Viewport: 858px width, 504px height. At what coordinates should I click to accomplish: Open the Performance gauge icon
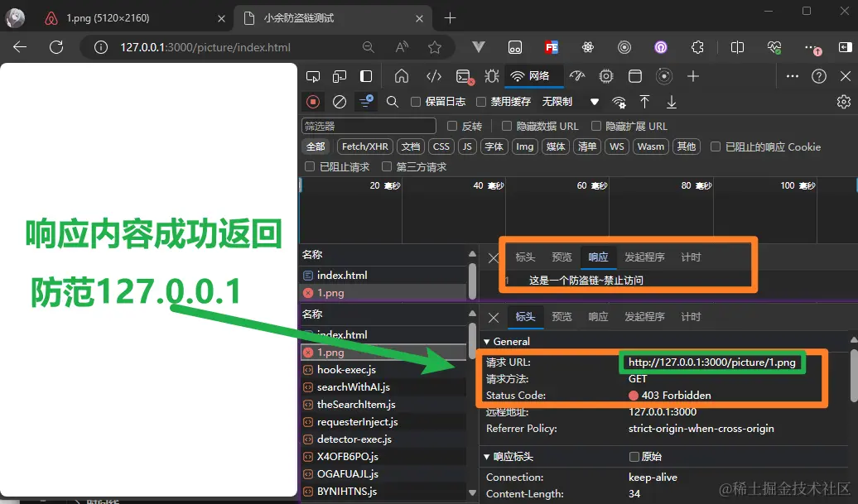click(x=577, y=76)
